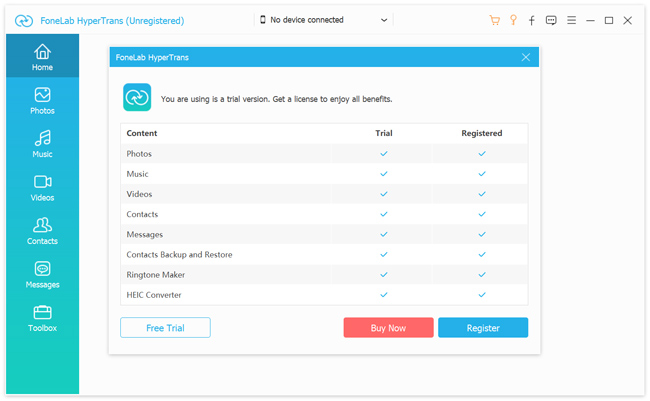Click the Free Trial button

pos(165,328)
